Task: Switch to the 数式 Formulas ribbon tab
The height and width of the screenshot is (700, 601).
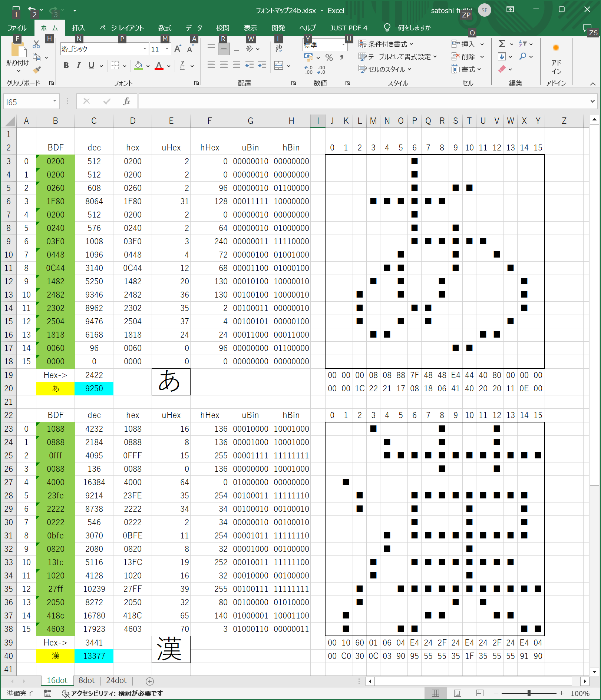Action: coord(165,28)
